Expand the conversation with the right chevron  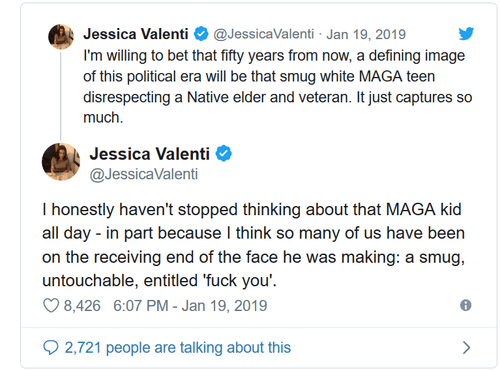467,347
